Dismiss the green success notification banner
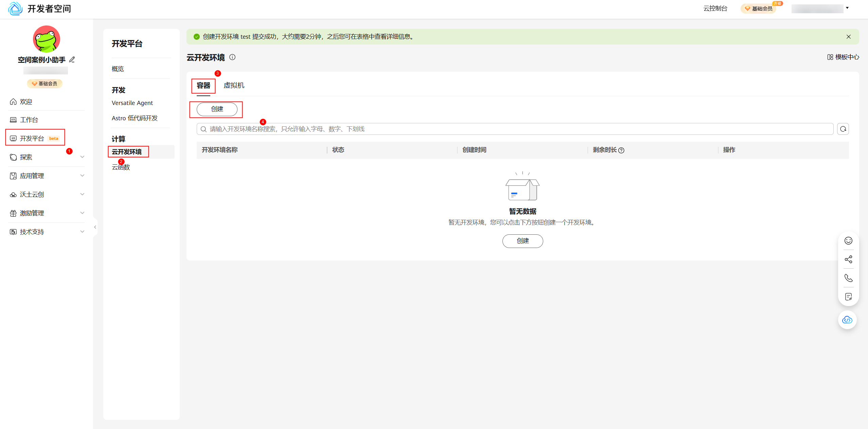Image resolution: width=868 pixels, height=429 pixels. [848, 37]
